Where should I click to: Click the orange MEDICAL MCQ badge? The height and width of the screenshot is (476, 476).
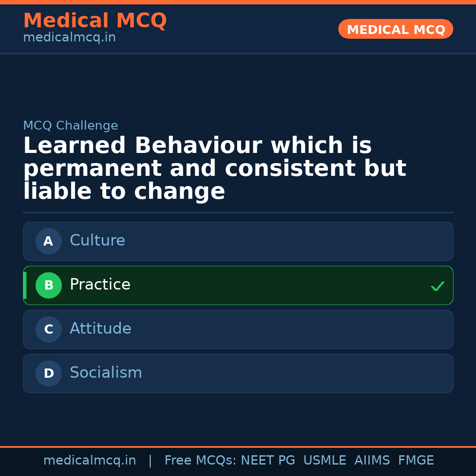pyautogui.click(x=395, y=29)
